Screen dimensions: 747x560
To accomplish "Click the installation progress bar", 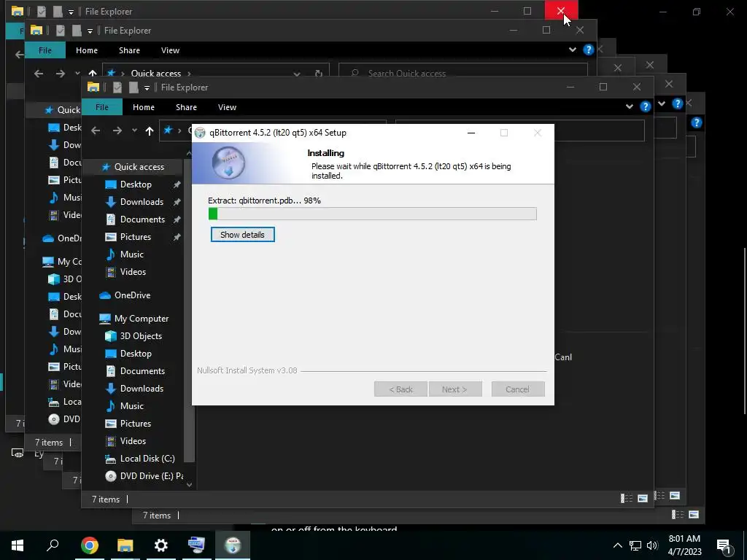I will pyautogui.click(x=373, y=214).
